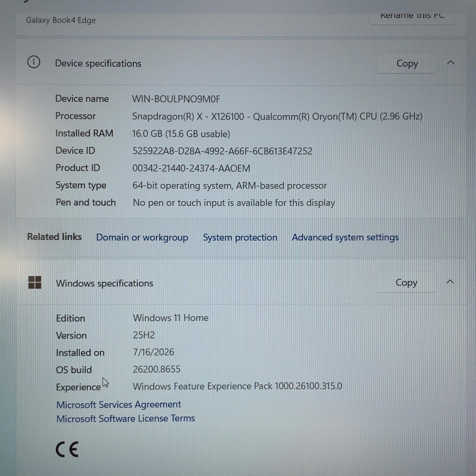476x476 pixels.
Task: Open the System protection link
Action: tap(240, 237)
